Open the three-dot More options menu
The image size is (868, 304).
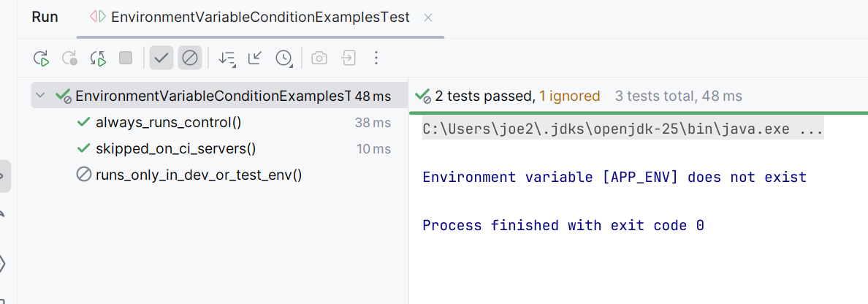point(376,58)
